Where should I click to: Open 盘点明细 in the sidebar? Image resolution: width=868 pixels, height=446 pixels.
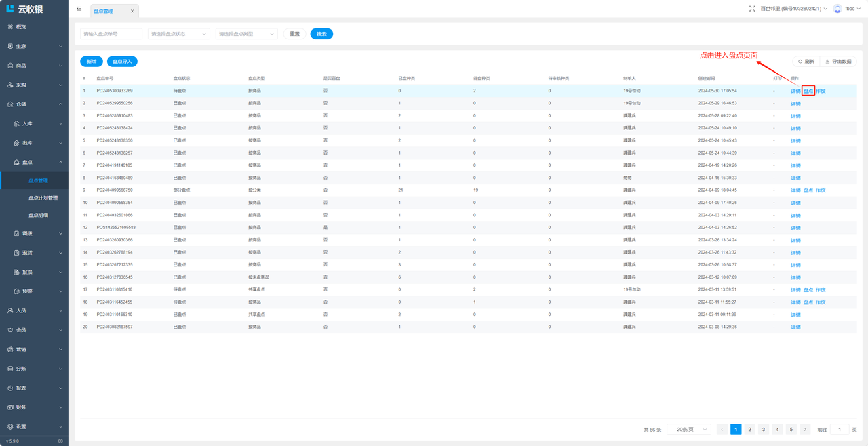click(x=38, y=215)
